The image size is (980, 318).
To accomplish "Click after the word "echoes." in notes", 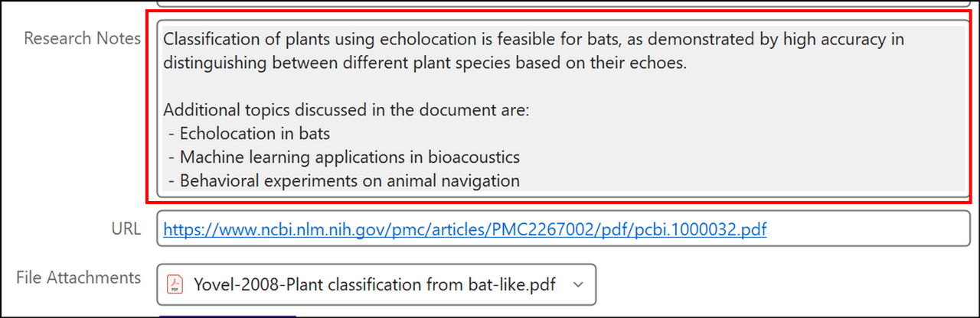I will pos(689,63).
